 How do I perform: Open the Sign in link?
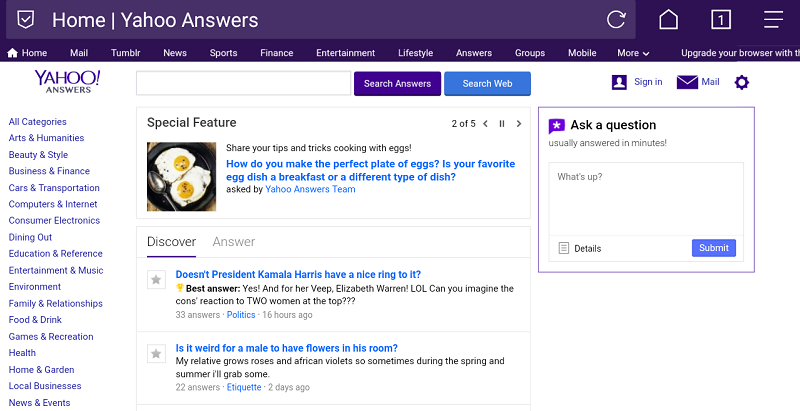[648, 82]
